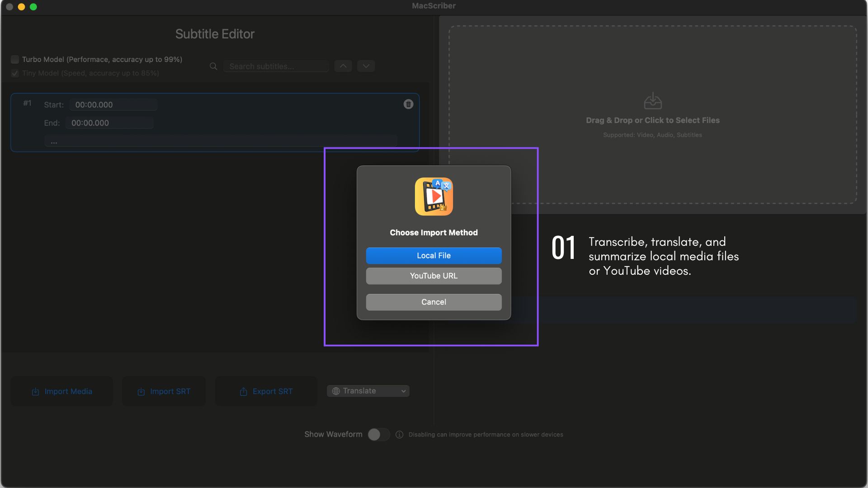Click the Export SRT share icon
Screen dimensions: 868x488
243,392
